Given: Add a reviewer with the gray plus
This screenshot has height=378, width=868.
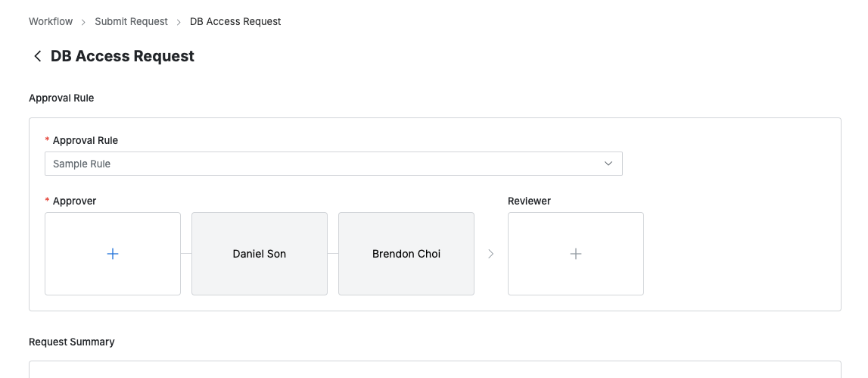Looking at the screenshot, I should [x=576, y=254].
